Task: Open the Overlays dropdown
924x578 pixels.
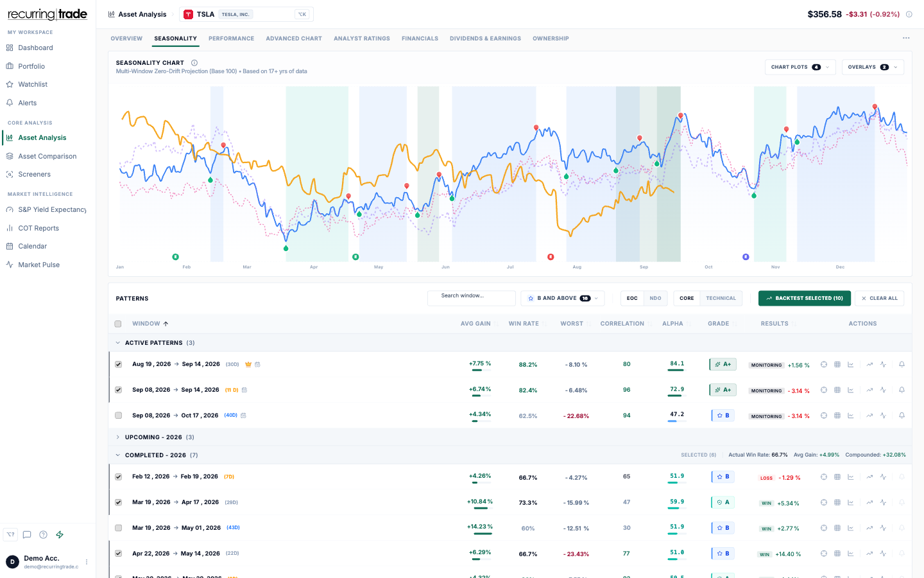Action: 873,67
